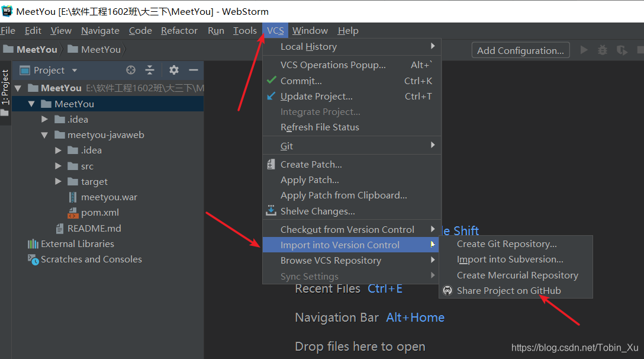Expand the top-level .idea folder
Viewport: 644px width, 359px height.
(x=44, y=120)
